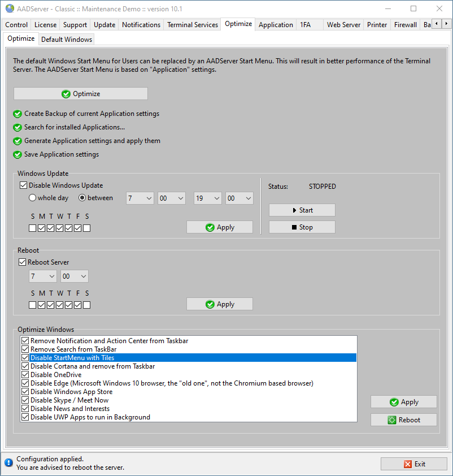This screenshot has height=476, width=453.
Task: Switch to the Terminal Services tab
Action: [x=193, y=25]
